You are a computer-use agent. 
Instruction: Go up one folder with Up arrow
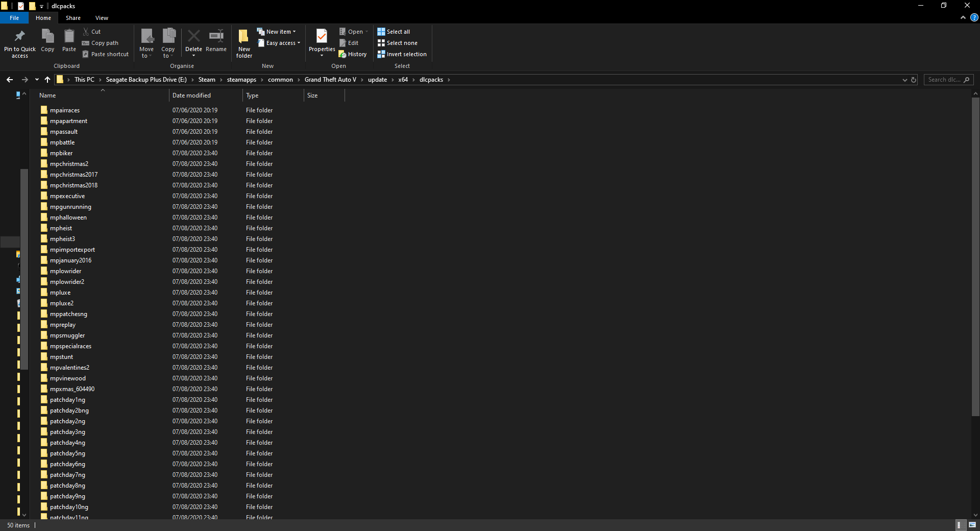47,80
